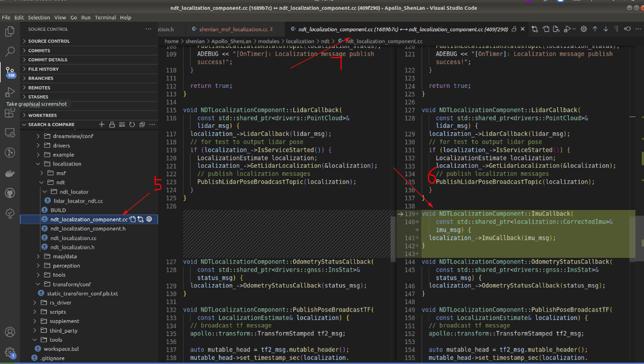Toggle the lock icon on diff tab
This screenshot has height=364, width=644.
(514, 29)
